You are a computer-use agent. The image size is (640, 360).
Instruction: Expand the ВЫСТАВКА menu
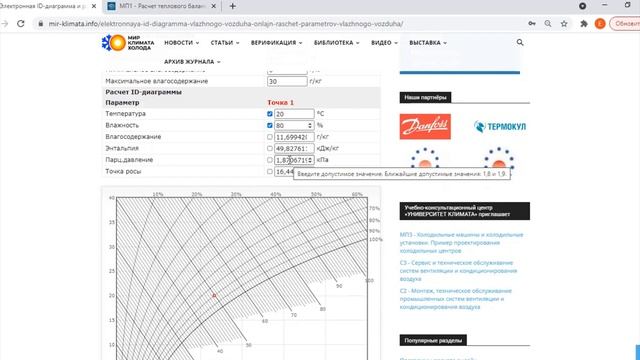(428, 42)
